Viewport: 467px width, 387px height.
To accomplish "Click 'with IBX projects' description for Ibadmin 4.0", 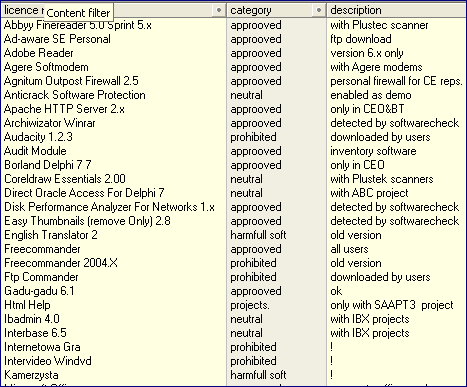I will (x=370, y=319).
